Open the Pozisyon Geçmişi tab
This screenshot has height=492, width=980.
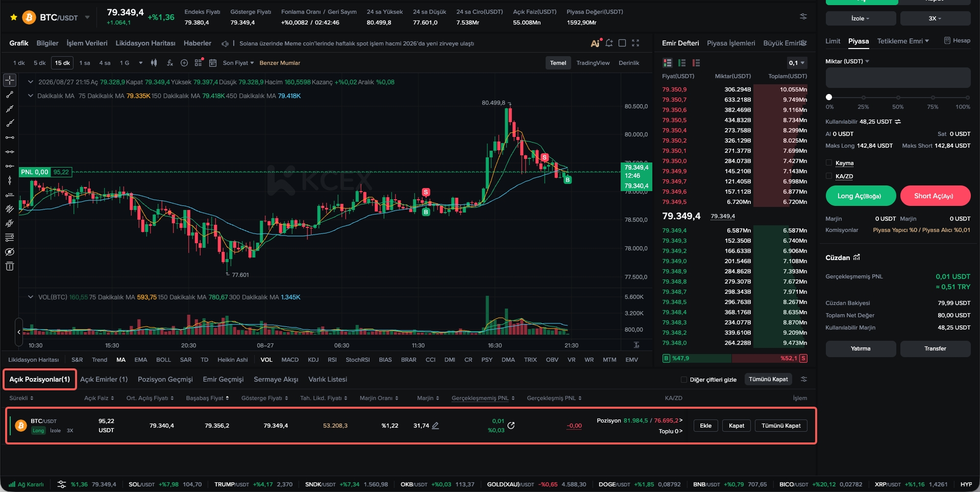165,379
